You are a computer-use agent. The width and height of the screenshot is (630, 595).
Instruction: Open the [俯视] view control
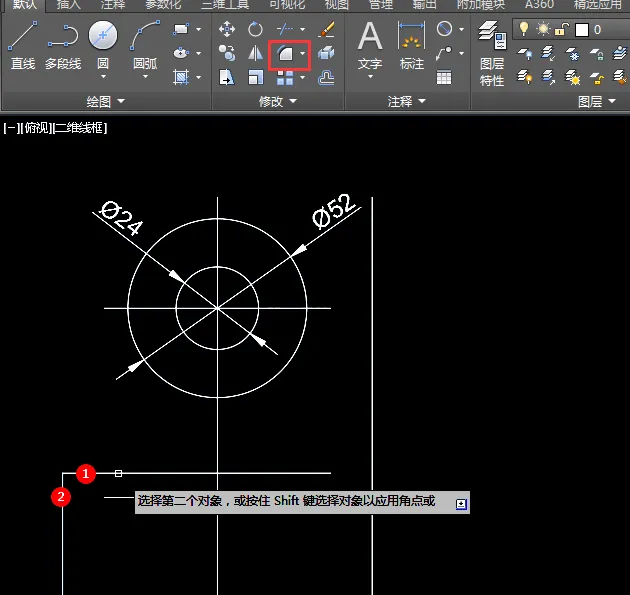tap(36, 128)
